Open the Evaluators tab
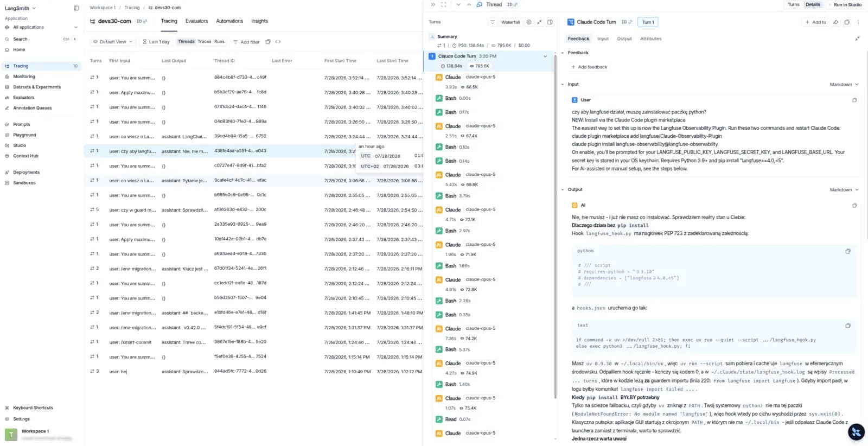The image size is (868, 446). pos(196,21)
